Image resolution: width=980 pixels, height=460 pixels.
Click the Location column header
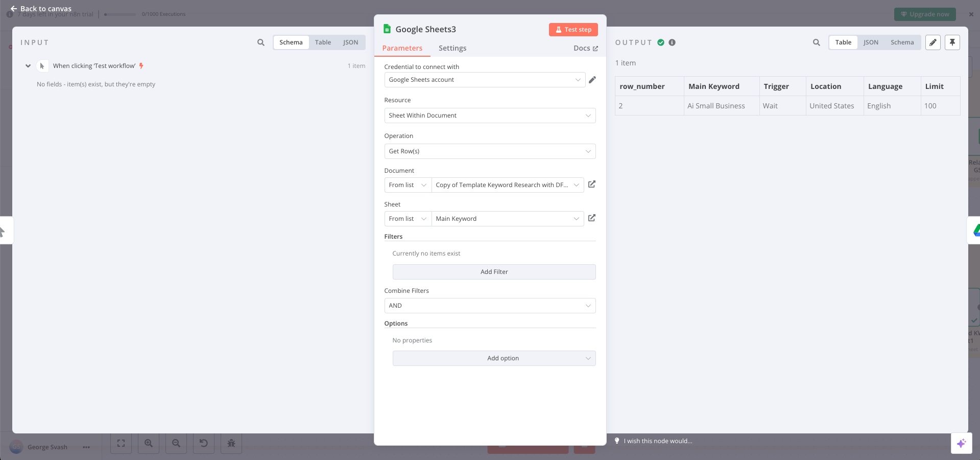click(834, 86)
